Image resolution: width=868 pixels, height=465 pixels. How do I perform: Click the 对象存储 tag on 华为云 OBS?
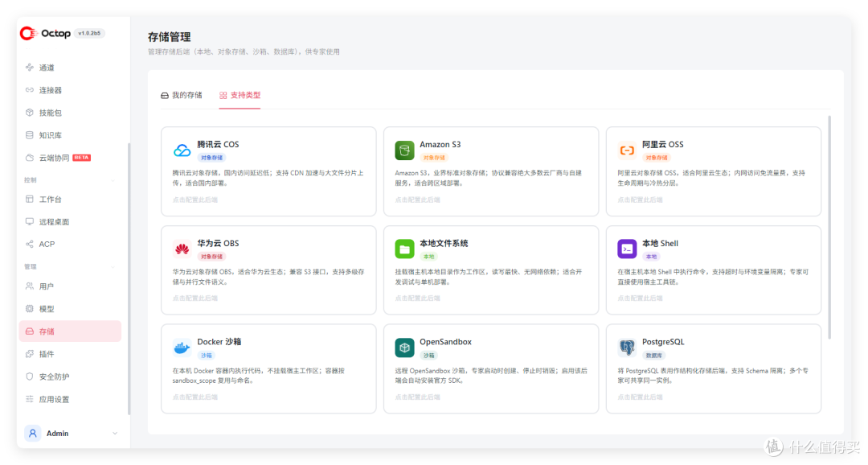211,257
